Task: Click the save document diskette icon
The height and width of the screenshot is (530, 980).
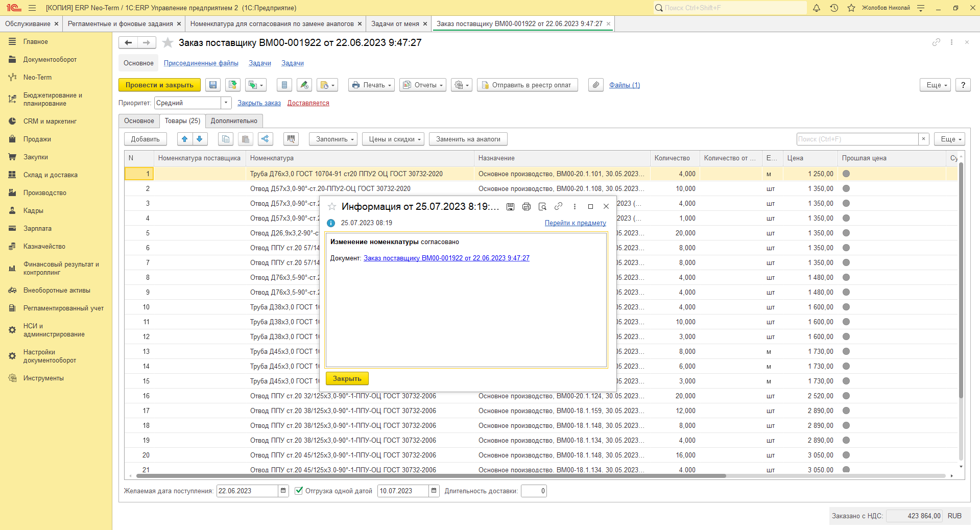Action: pyautogui.click(x=213, y=85)
